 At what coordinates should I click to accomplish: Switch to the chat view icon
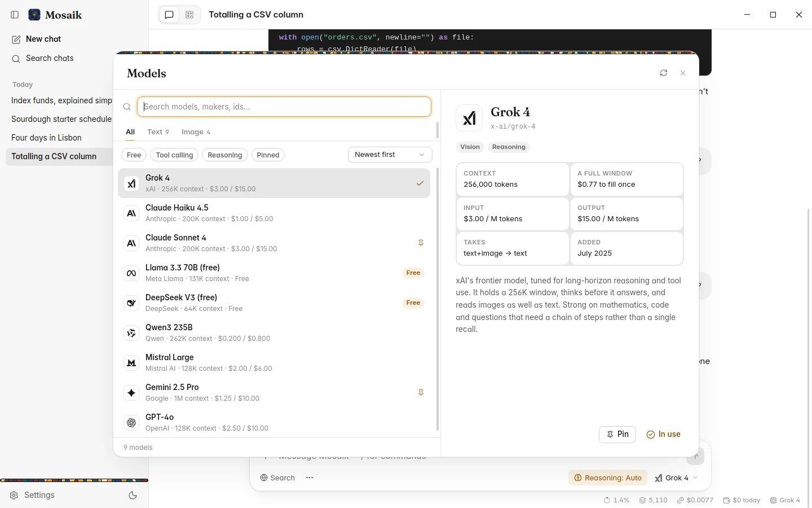click(169, 15)
